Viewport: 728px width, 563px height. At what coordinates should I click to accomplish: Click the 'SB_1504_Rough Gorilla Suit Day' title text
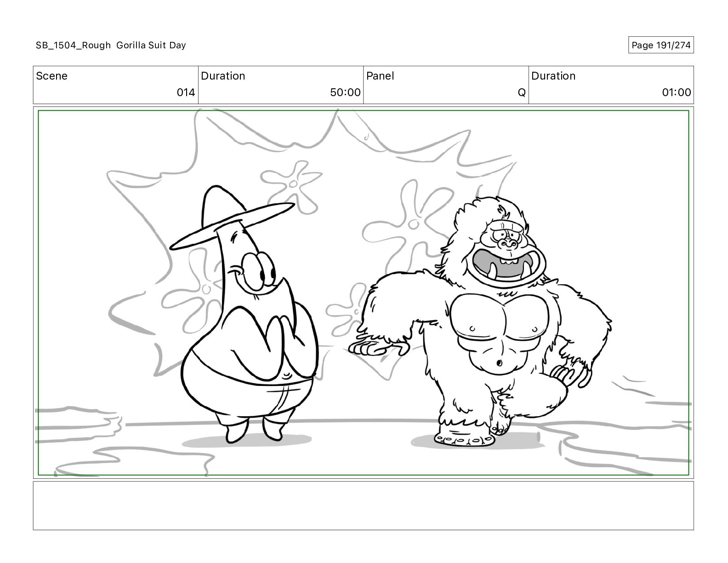click(x=111, y=45)
